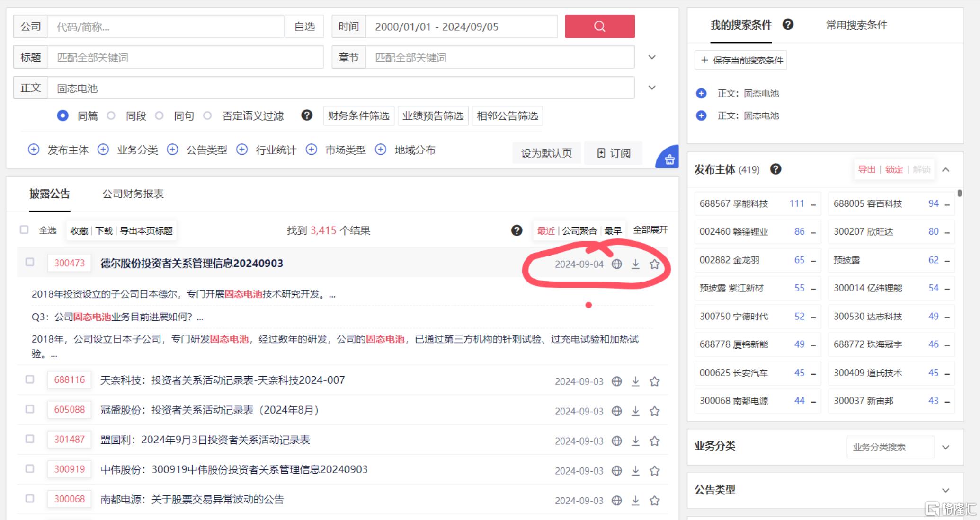
Task: Open globe link for 中伟股份 announcement
Action: (616, 471)
